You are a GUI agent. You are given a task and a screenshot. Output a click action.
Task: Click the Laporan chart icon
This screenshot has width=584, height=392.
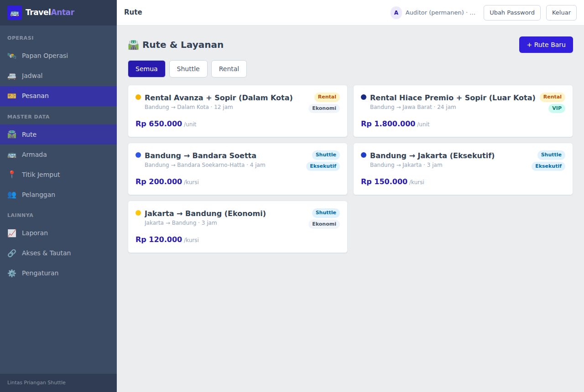pos(12,233)
